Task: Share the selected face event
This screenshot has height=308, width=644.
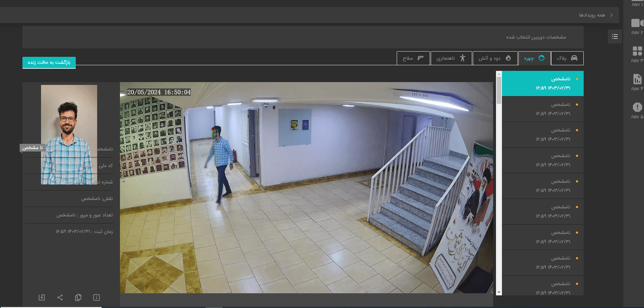Action: [60, 297]
